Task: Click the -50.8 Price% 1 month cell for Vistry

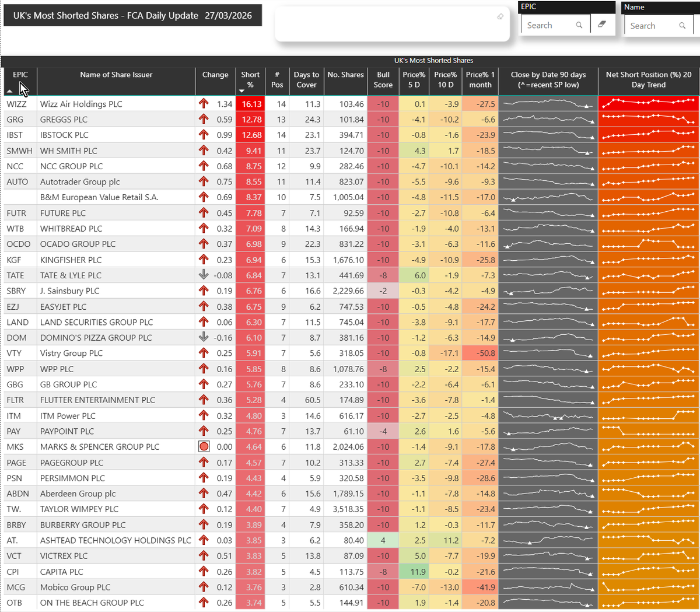Action: [480, 353]
